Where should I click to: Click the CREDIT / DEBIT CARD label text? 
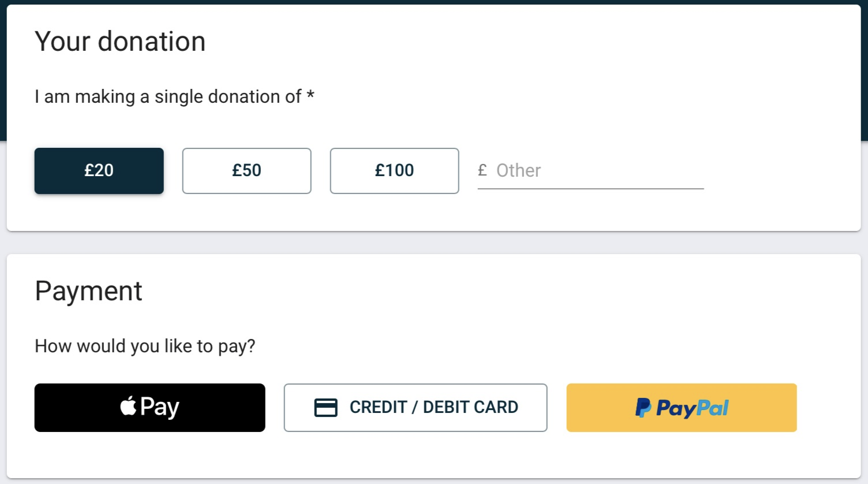pyautogui.click(x=434, y=407)
